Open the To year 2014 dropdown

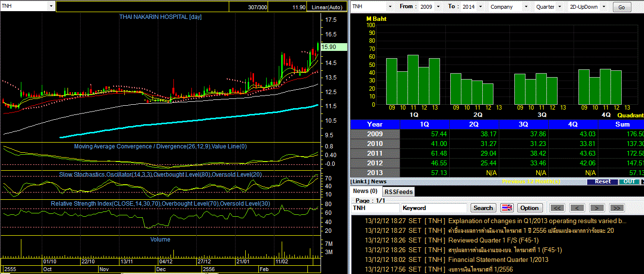tap(480, 6)
